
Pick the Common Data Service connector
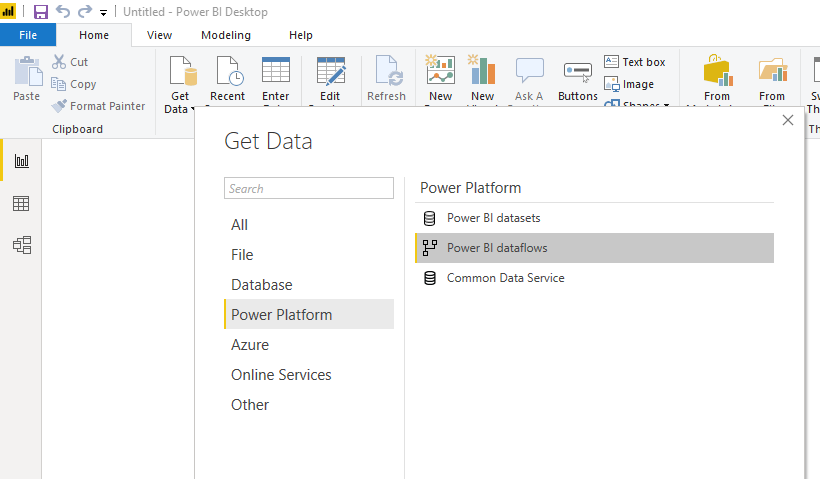pyautogui.click(x=505, y=278)
